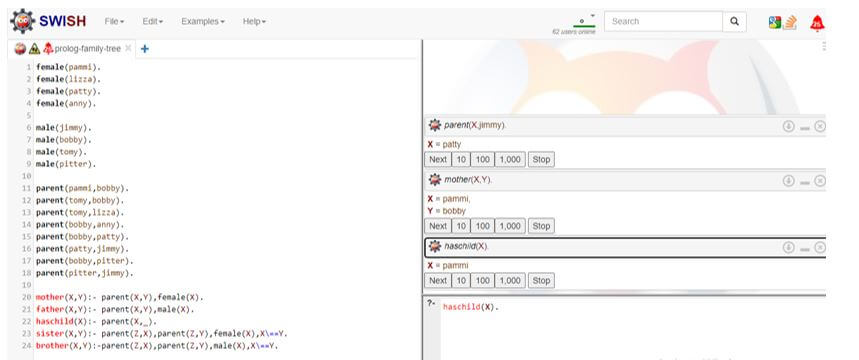This screenshot has width=859, height=360.
Task: Close the mother(X,Y) query panel
Action: click(820, 181)
